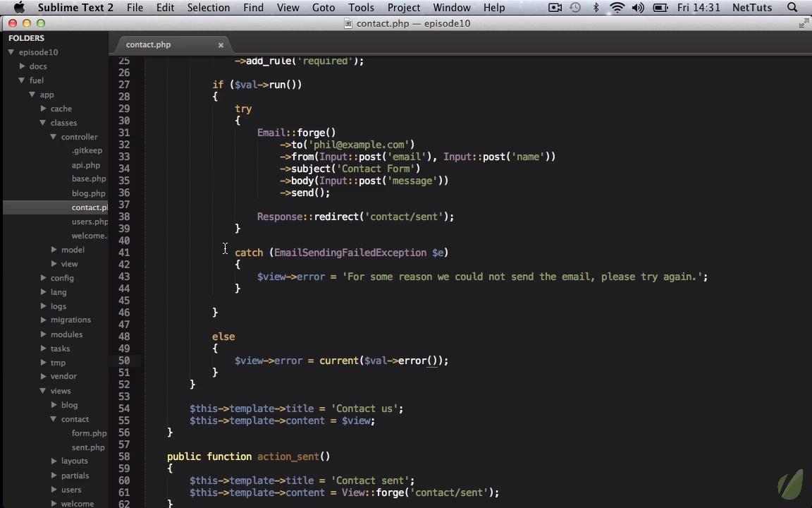Expand the blog folder under views
This screenshot has height=508, width=812.
(x=54, y=404)
